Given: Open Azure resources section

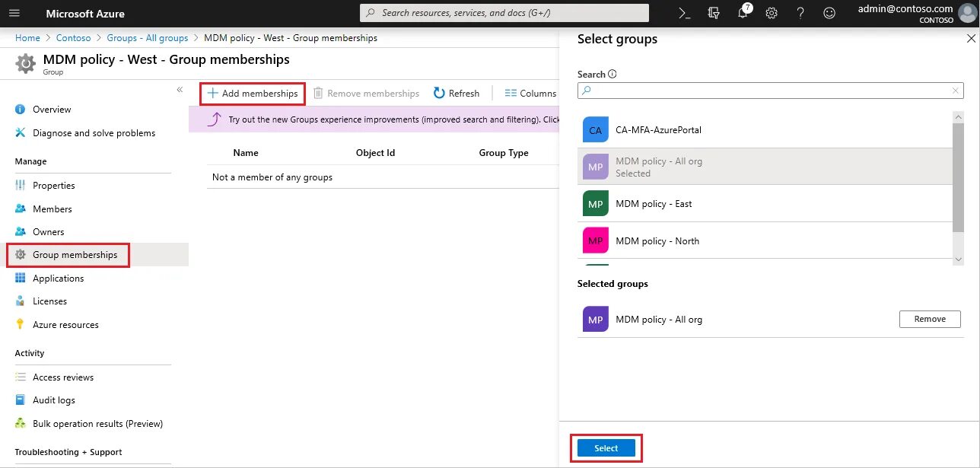Looking at the screenshot, I should (65, 325).
